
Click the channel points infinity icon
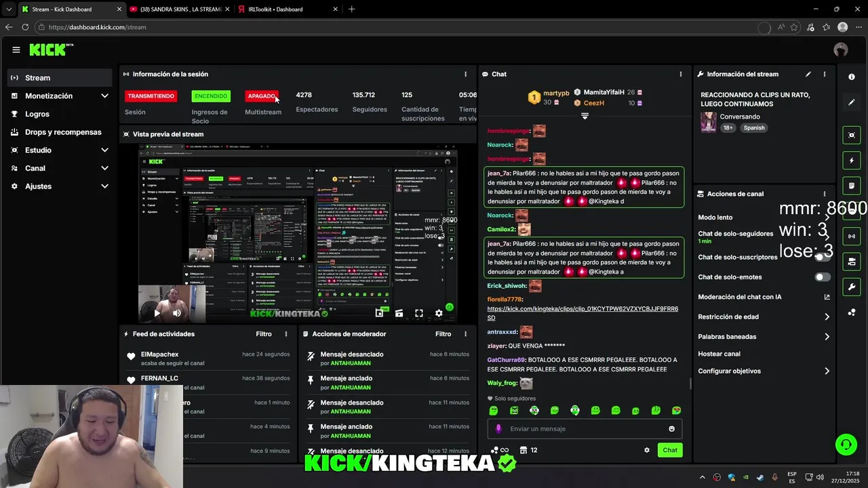point(499,450)
